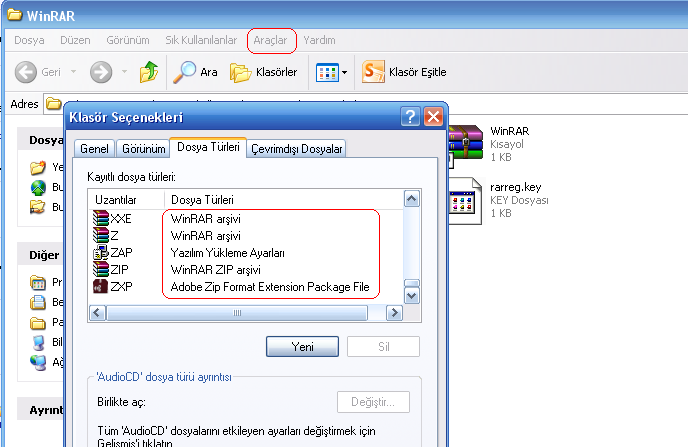Select the Z extension icon row
Image resolution: width=688 pixels, height=447 pixels.
100,236
